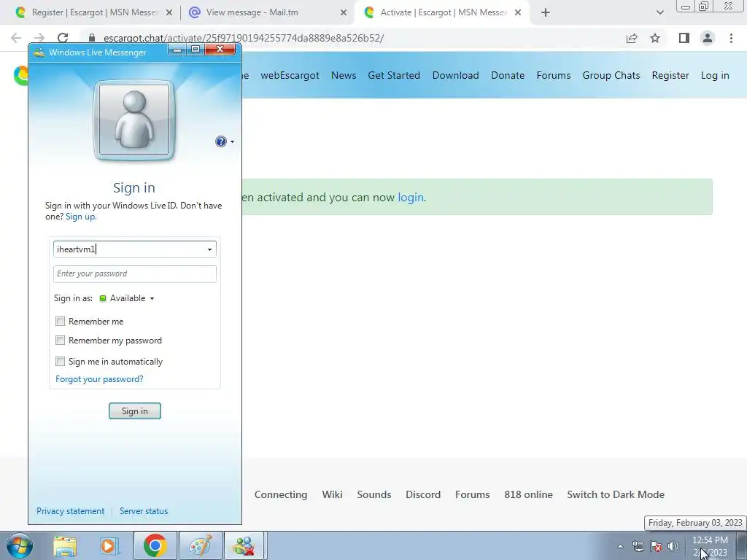Click the Sign in button
This screenshot has width=747, height=560.
pyautogui.click(x=135, y=411)
